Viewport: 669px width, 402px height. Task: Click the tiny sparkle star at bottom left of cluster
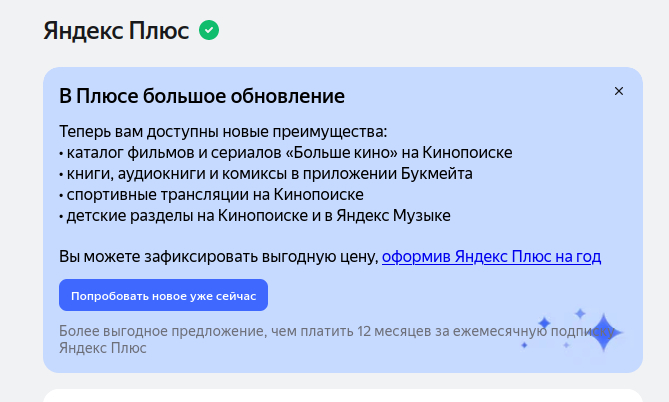point(524,345)
